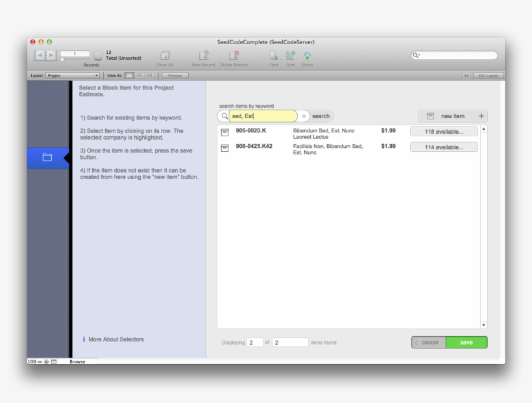
Task: Create a record with the New Record icon
Action: [x=204, y=55]
